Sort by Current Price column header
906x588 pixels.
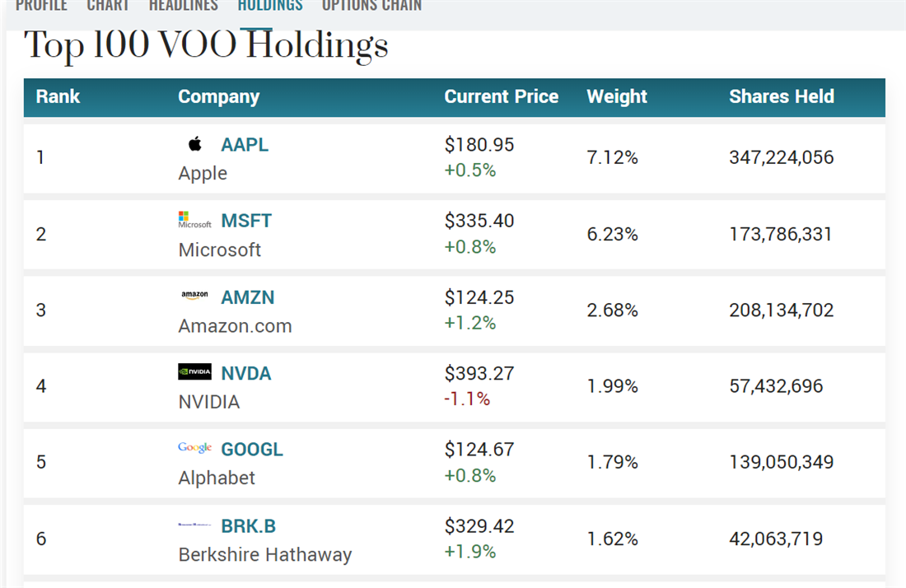(x=502, y=96)
